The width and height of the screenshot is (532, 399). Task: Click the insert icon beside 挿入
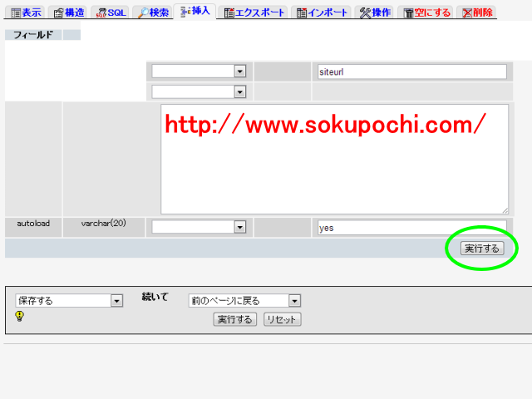pos(185,12)
